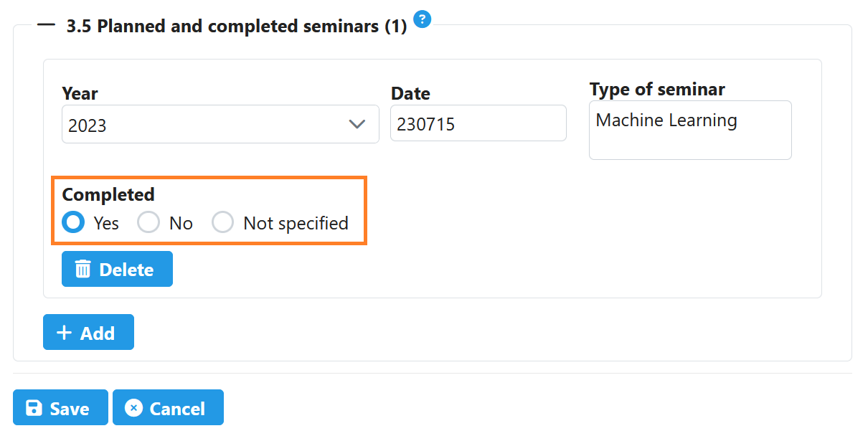Add a new seminar entry
This screenshot has width=868, height=441.
[x=88, y=332]
